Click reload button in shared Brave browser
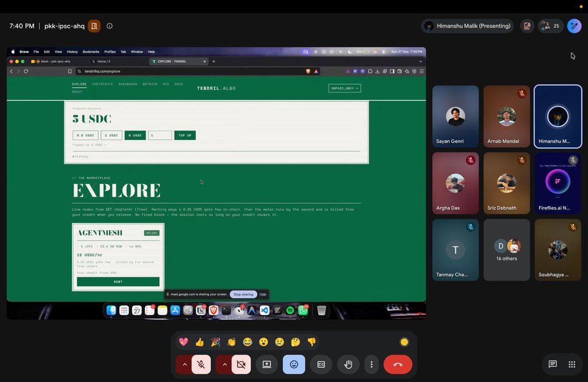588x382 pixels. [x=26, y=71]
